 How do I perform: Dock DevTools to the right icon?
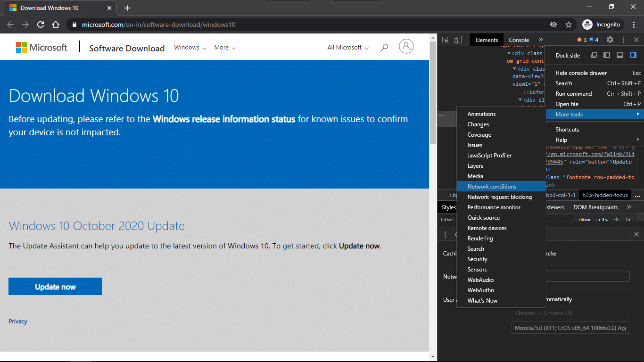click(x=633, y=55)
